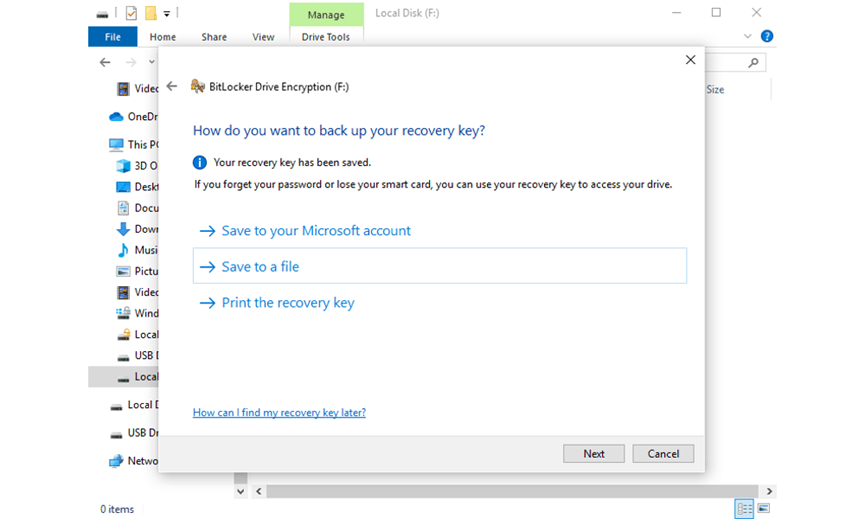
Task: Select the Network icon in navigation pane
Action: pos(116,461)
